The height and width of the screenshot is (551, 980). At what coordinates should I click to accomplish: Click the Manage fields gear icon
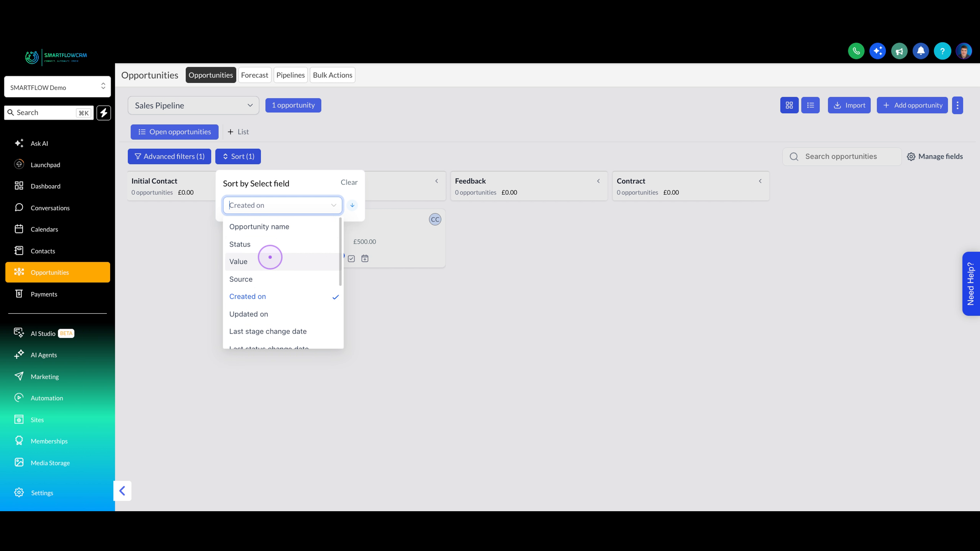point(911,156)
